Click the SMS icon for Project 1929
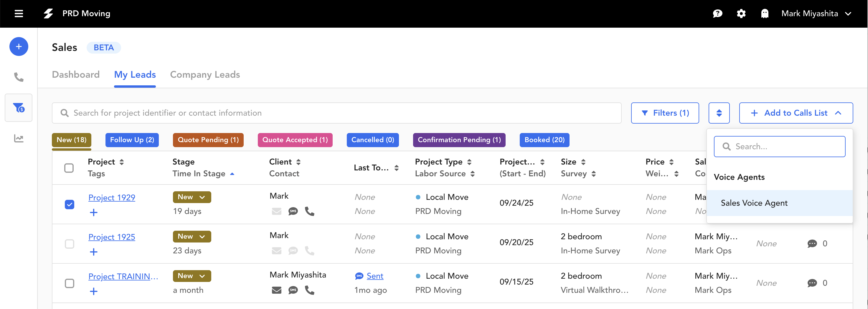The image size is (868, 309). [293, 211]
